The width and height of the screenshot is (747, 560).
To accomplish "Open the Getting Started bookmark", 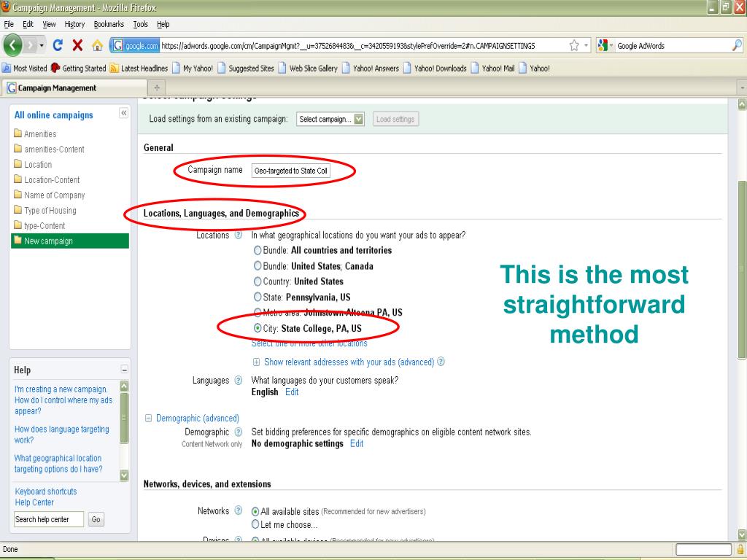I will [x=79, y=68].
